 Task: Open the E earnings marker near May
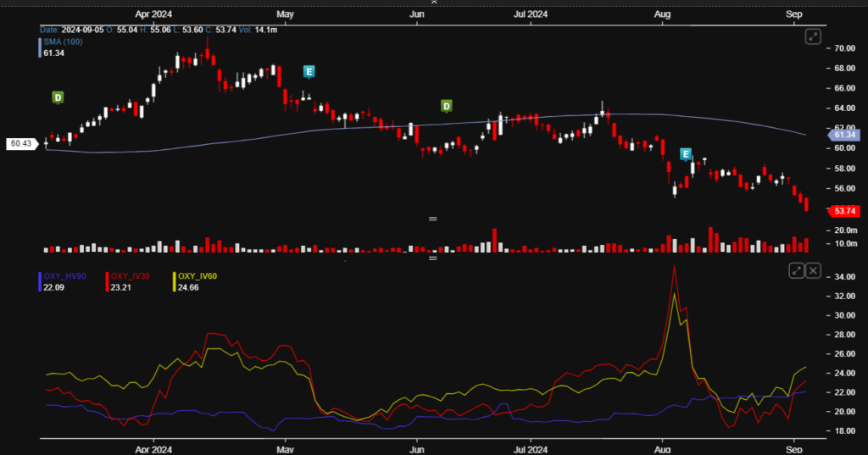click(x=309, y=71)
